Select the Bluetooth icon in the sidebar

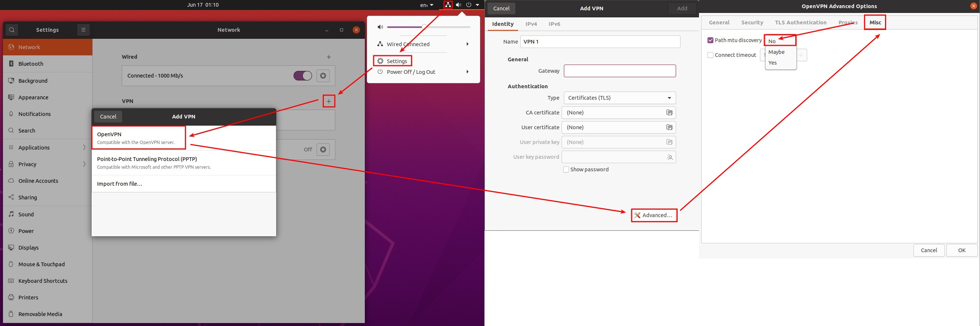(11, 64)
